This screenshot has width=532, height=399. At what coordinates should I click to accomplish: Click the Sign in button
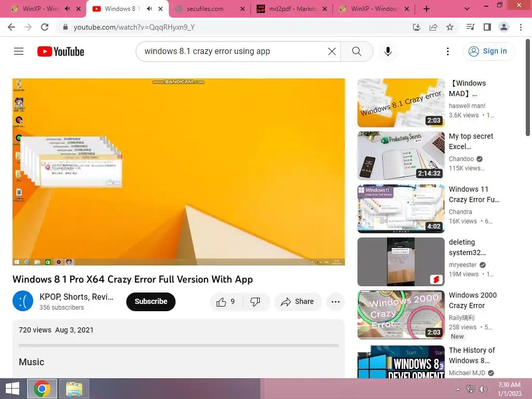(488, 51)
